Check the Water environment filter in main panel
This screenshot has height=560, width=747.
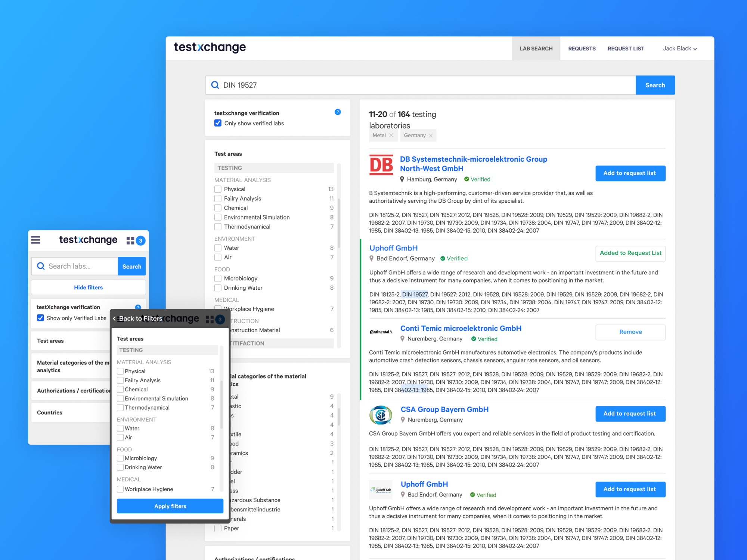pyautogui.click(x=218, y=248)
